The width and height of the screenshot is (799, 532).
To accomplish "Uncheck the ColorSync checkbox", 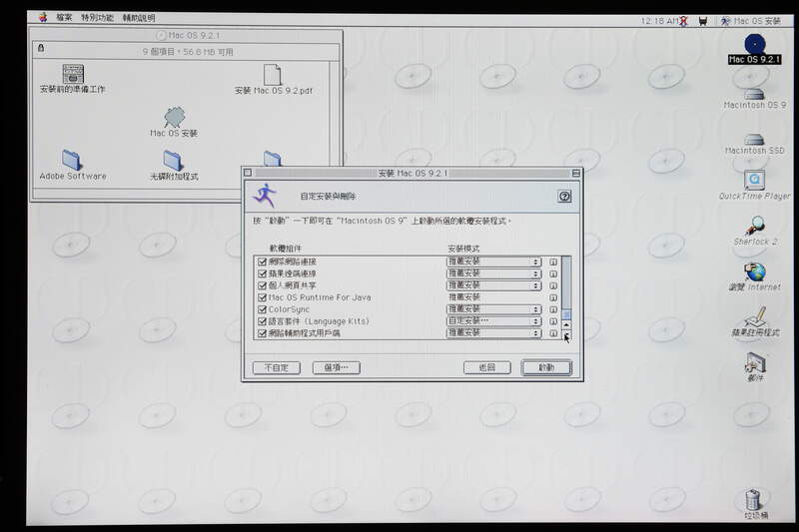I will point(262,309).
